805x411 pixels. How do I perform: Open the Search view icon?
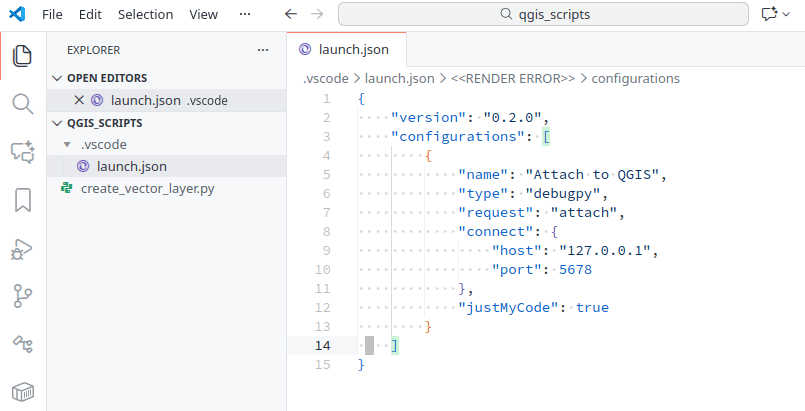point(22,104)
